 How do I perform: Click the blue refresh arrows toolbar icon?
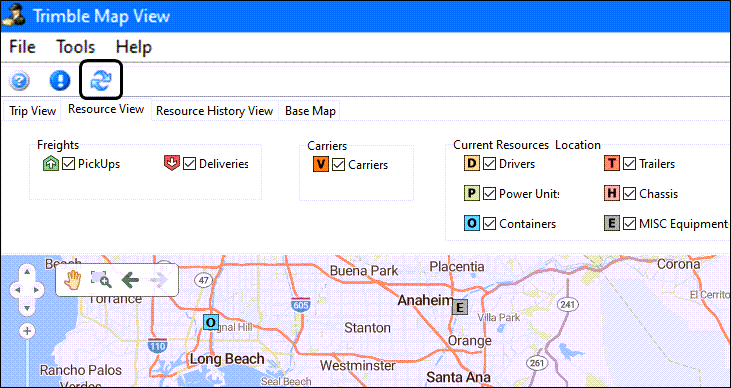pyautogui.click(x=101, y=81)
